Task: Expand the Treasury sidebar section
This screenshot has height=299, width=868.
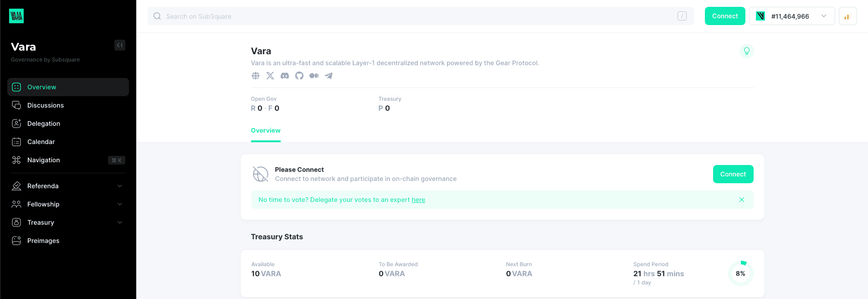Action: [x=120, y=222]
